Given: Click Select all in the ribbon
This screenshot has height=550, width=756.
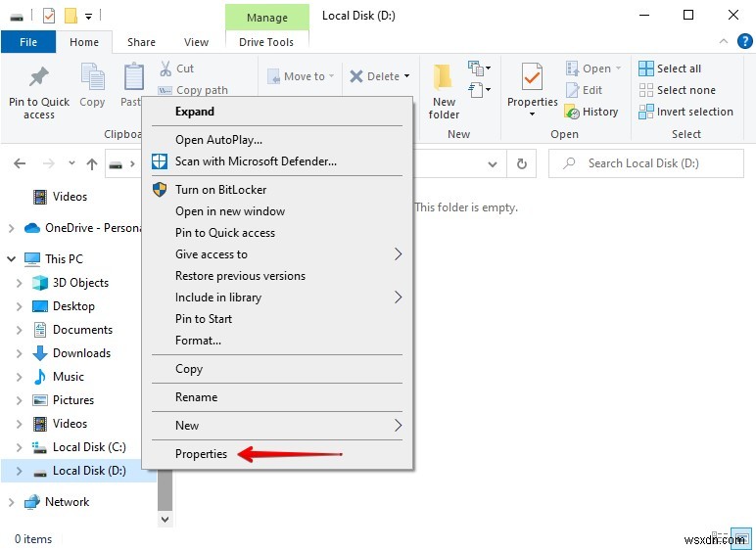Looking at the screenshot, I should (670, 69).
